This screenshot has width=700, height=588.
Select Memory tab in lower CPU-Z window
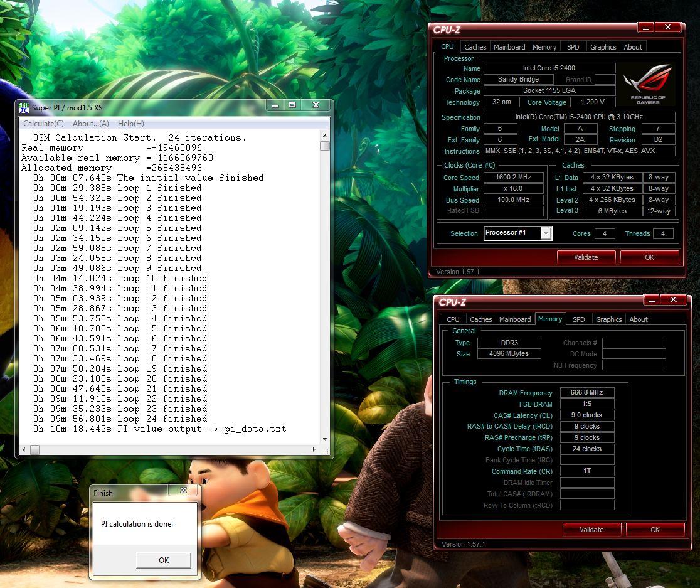(x=550, y=319)
